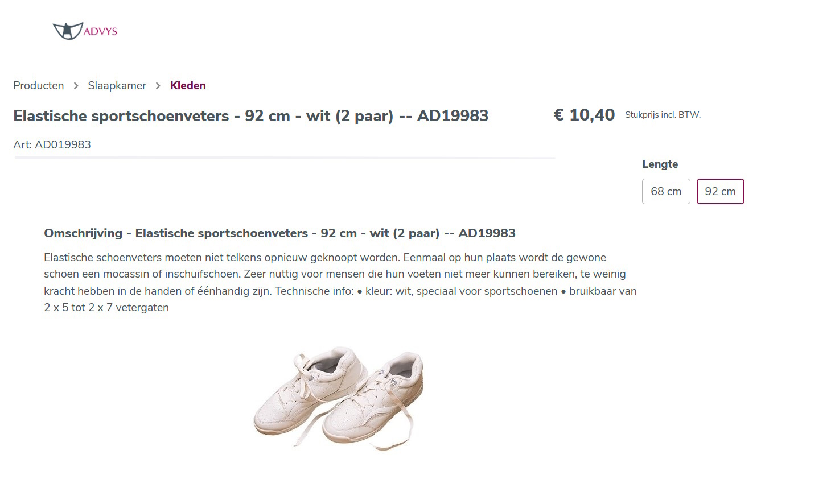Go to the Producten breadcrumb

point(39,86)
